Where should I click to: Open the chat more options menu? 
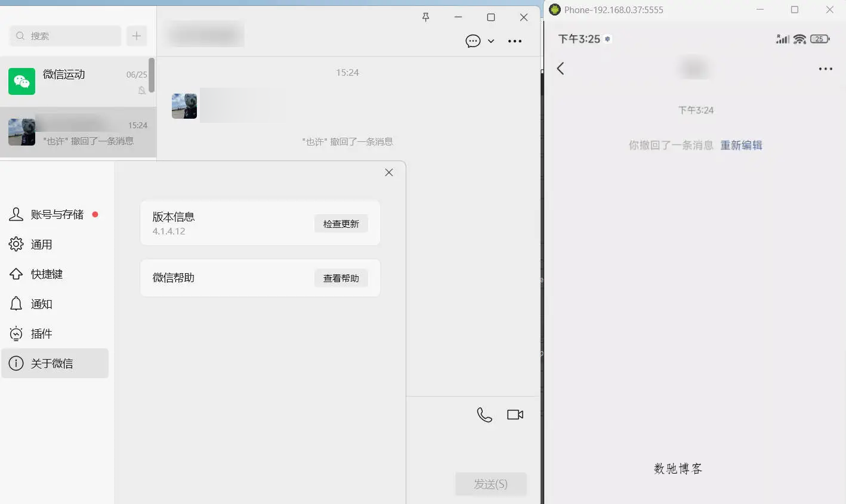[515, 41]
